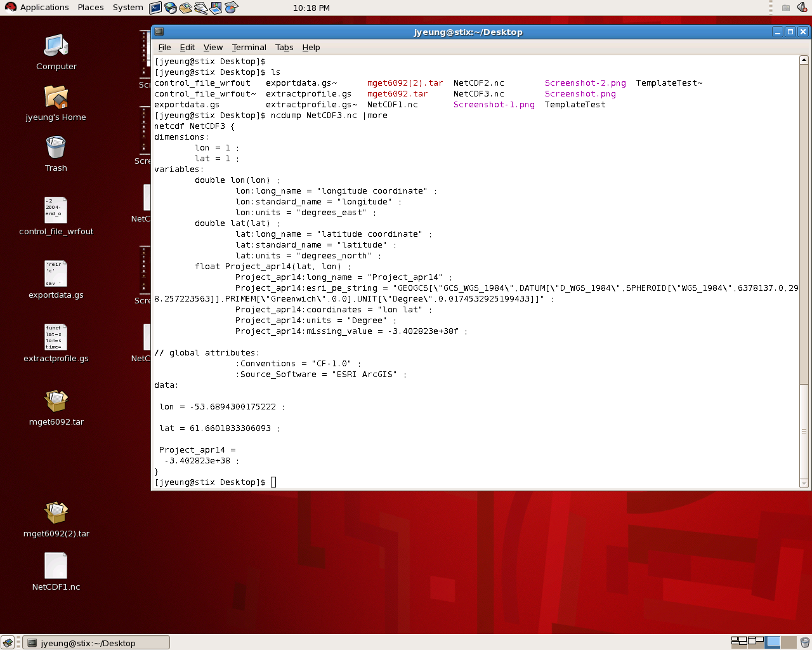The image size is (812, 650).
Task: Open the System menu
Action: [128, 8]
